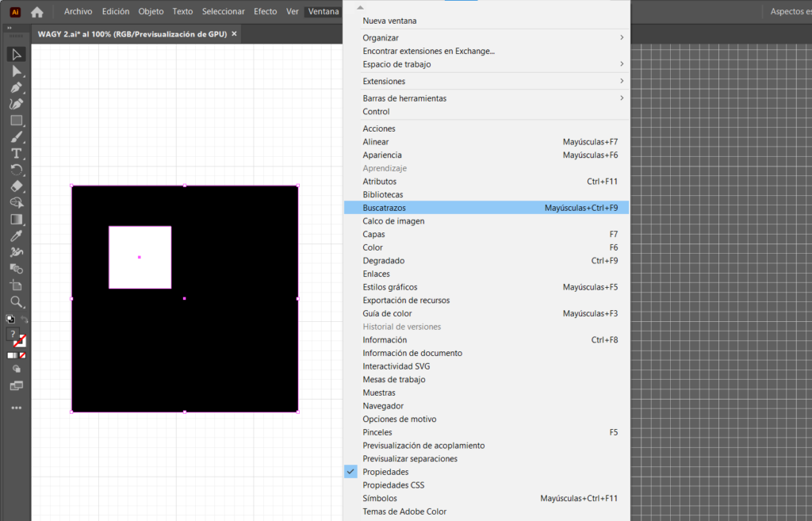Toggle the Capas panel entry
Viewport: 812px width, 521px height.
(x=373, y=234)
